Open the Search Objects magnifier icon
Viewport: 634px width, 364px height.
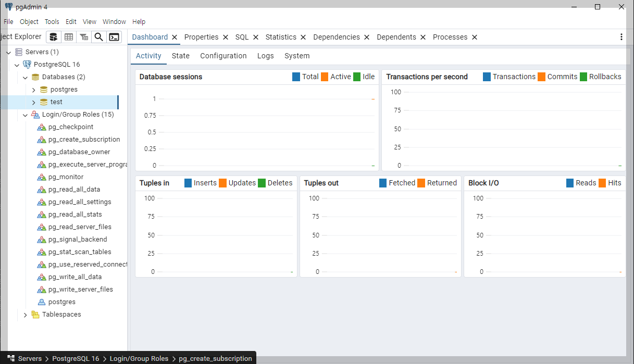[x=98, y=37]
